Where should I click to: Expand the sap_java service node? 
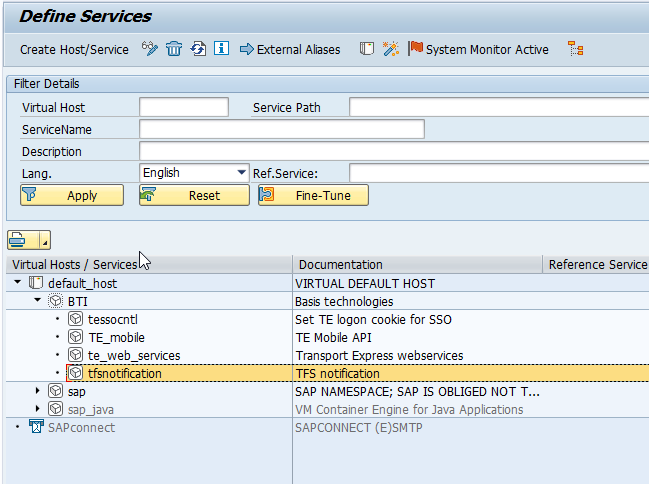pos(38,409)
